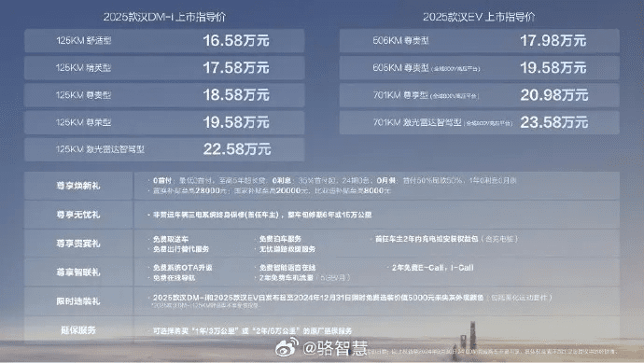Click the '尊享无忧礼' benefit heading
The height and width of the screenshot is (363, 644).
coord(78,215)
